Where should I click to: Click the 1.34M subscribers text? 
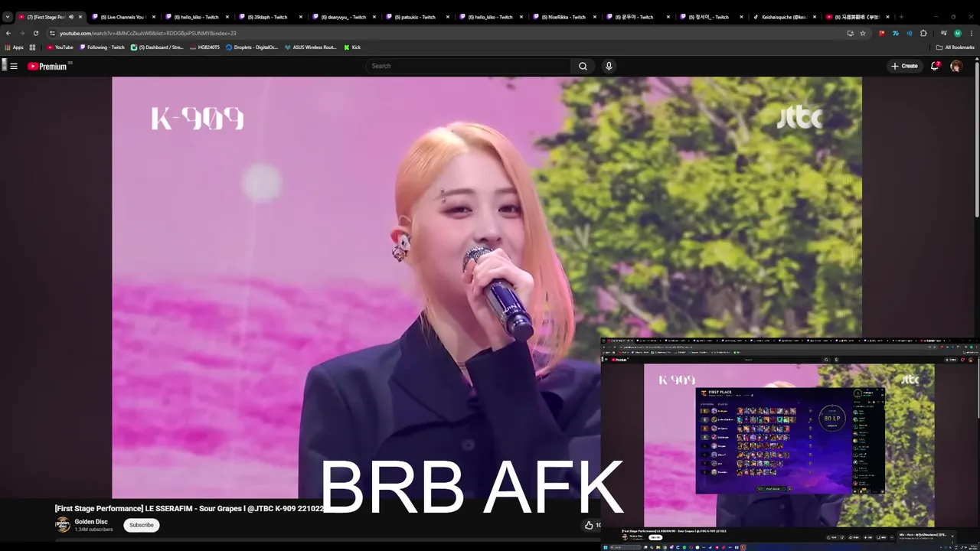(x=93, y=530)
